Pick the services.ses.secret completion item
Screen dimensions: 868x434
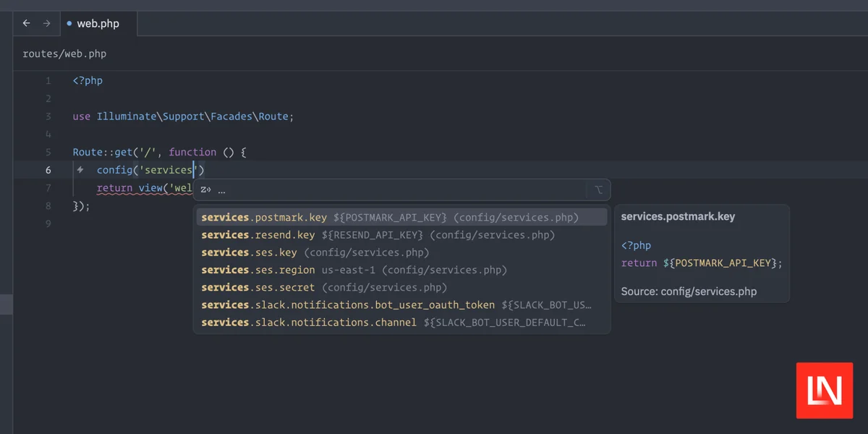coord(402,287)
